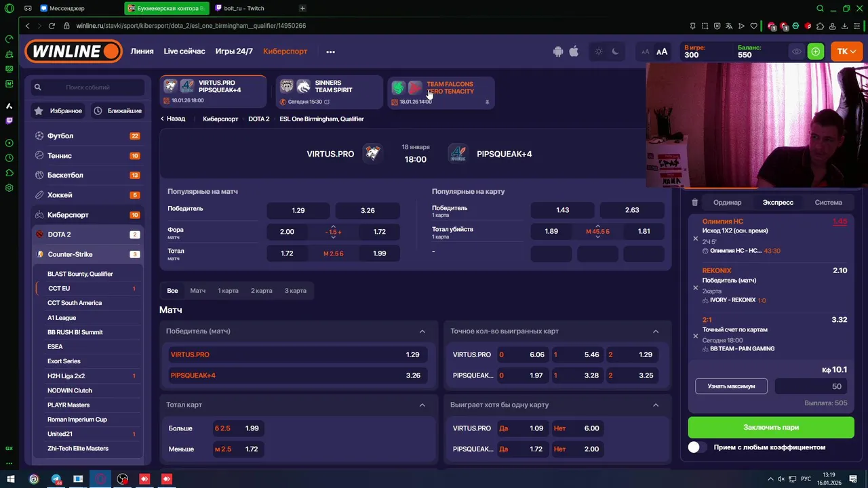Open CCT EU tournament
Screen dimensions: 868x488
[x=87, y=288]
